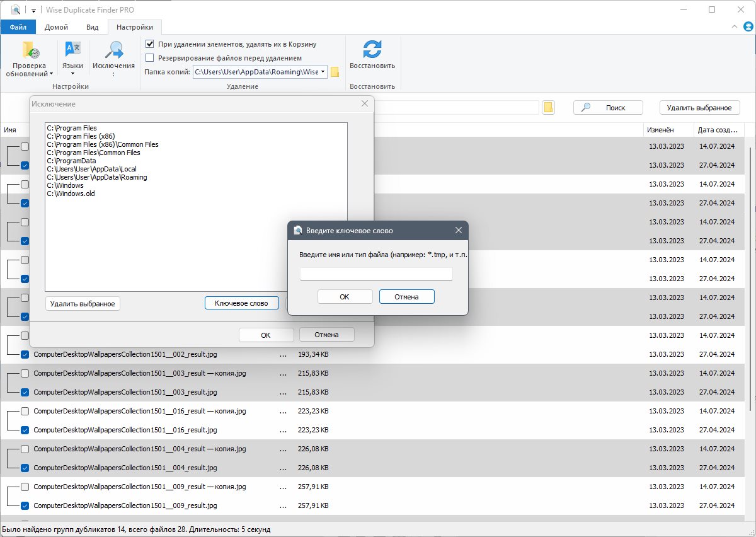Close the Исключение dialog with its X

pos(364,104)
